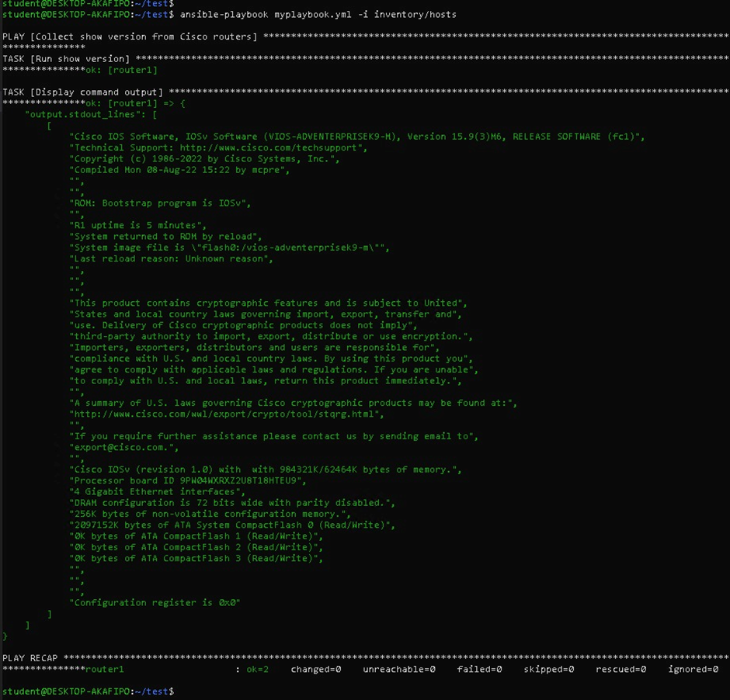This screenshot has height=700, width=730.
Task: Click the States and local country laws line
Action: click(266, 314)
